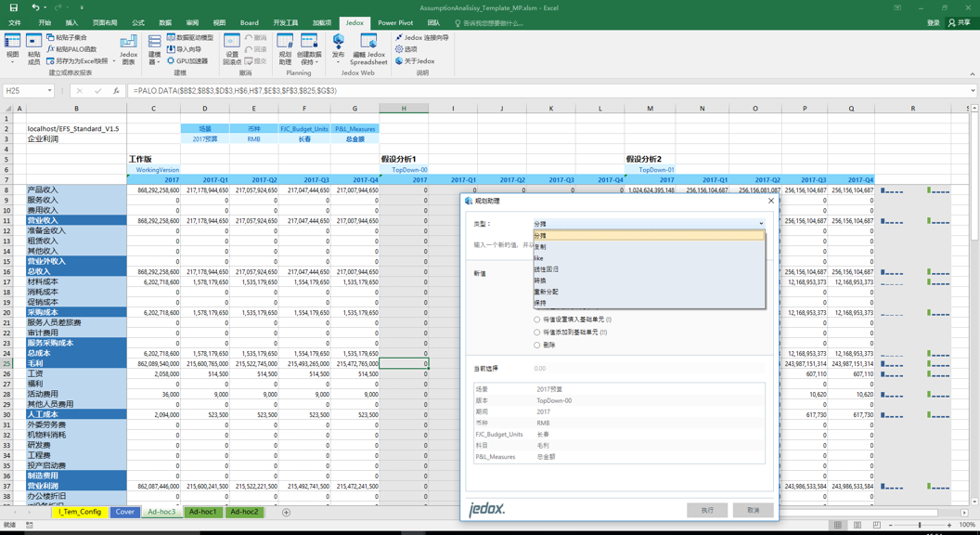980x535 pixels.
Task: Select 将值设置填入基础单元 radio option
Action: pyautogui.click(x=537, y=320)
